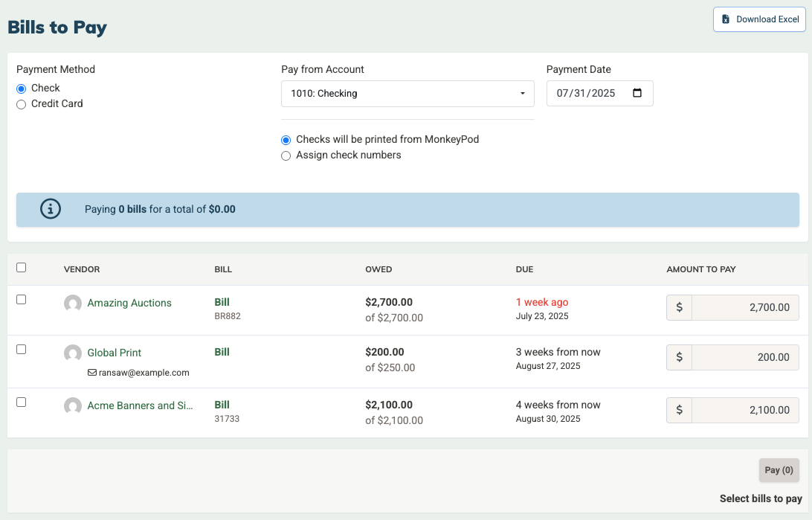Open the Amazing Auctions vendor link
This screenshot has height=520, width=812.
(x=129, y=303)
